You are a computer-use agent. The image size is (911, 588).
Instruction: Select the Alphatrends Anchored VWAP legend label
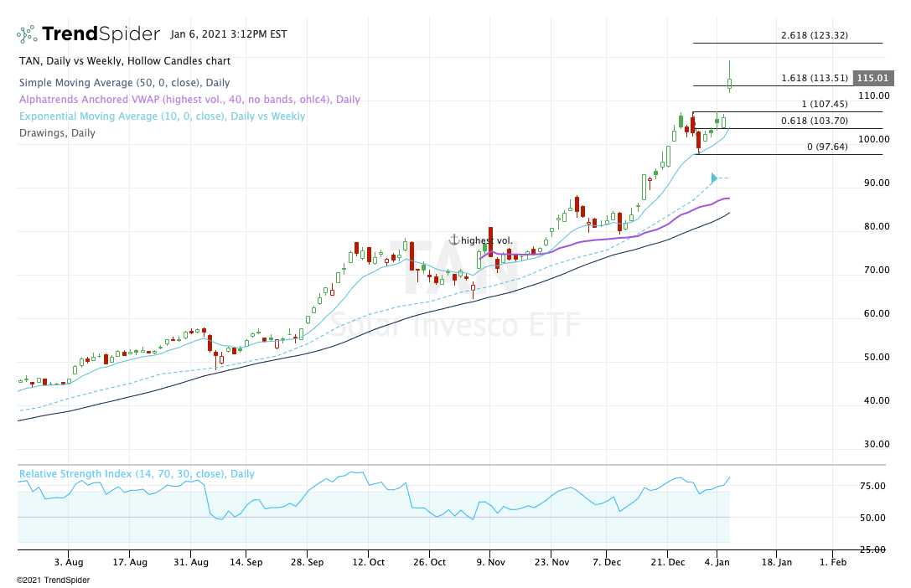tap(189, 100)
